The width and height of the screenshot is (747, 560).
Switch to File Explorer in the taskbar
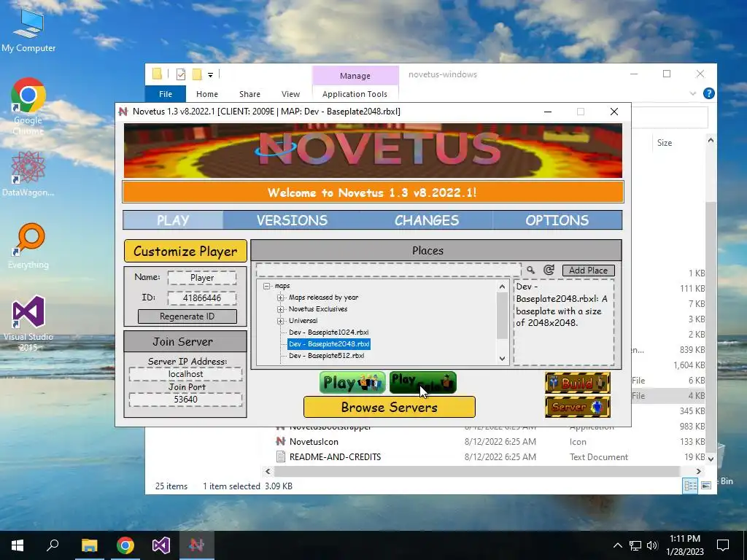(90, 545)
